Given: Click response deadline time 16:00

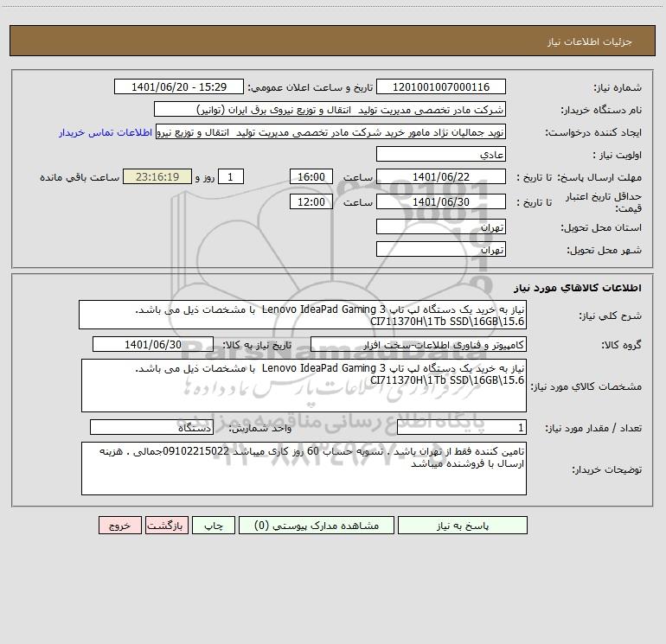Looking at the screenshot, I should 311,176.
